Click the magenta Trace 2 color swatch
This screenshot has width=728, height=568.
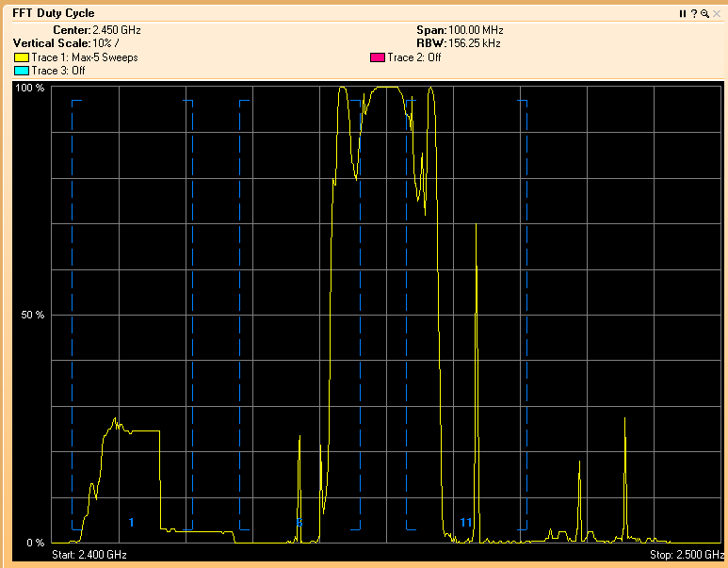(378, 57)
